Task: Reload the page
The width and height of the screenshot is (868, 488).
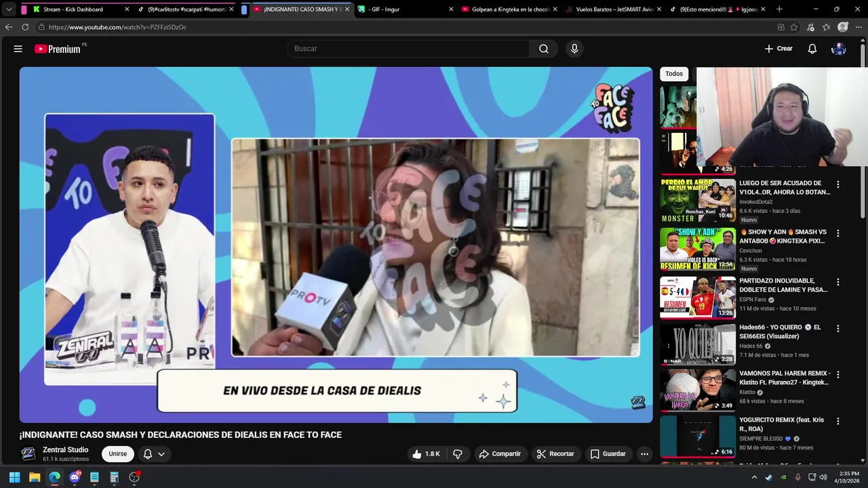Action: [25, 27]
